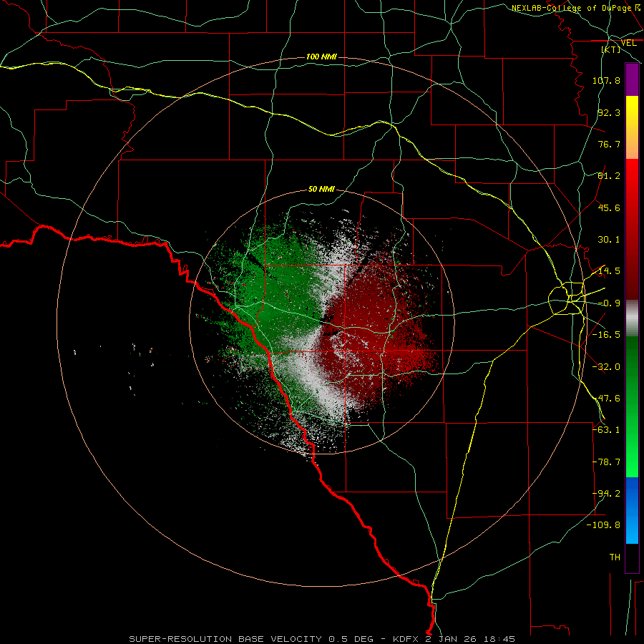
Task: Click the blue segment of the color scale
Action: (632, 510)
